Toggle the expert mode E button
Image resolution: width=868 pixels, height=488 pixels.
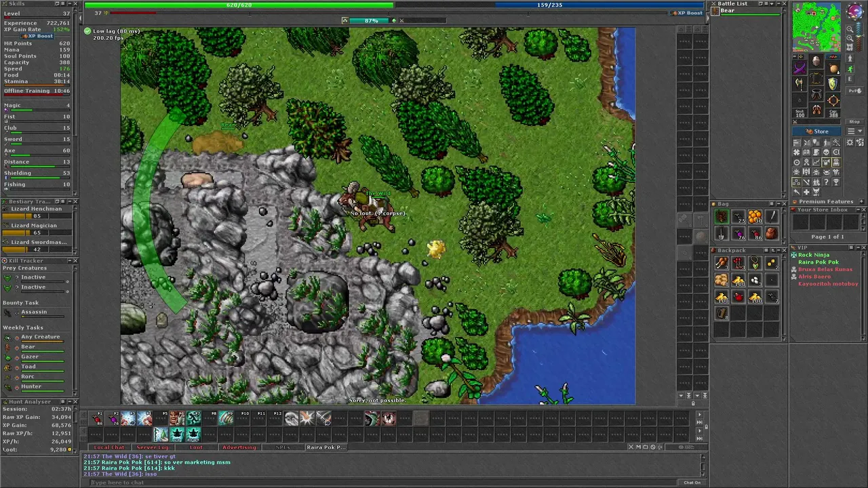pos(850,79)
